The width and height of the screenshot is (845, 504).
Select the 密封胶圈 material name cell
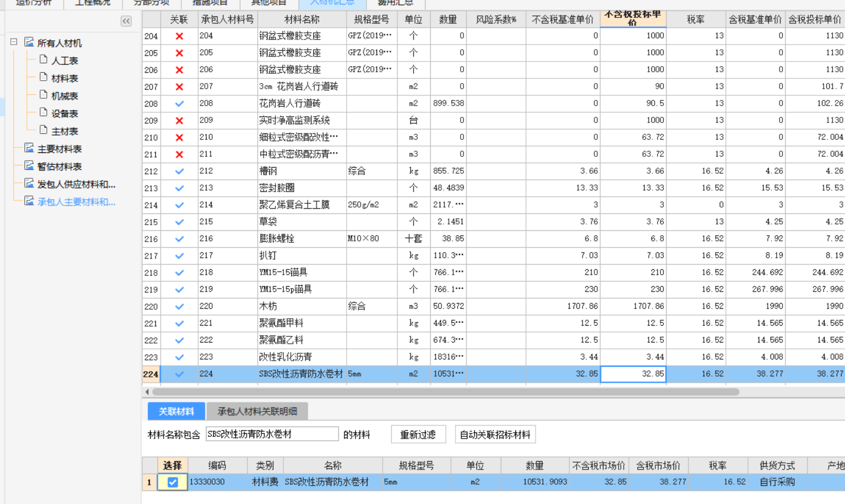tap(301, 188)
